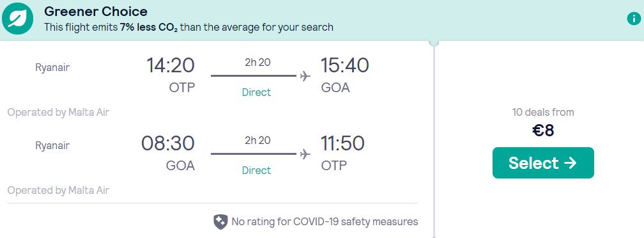Screen dimensions: 644x238
Task: Click the first Operated by Malta Air note
Action: (x=58, y=112)
